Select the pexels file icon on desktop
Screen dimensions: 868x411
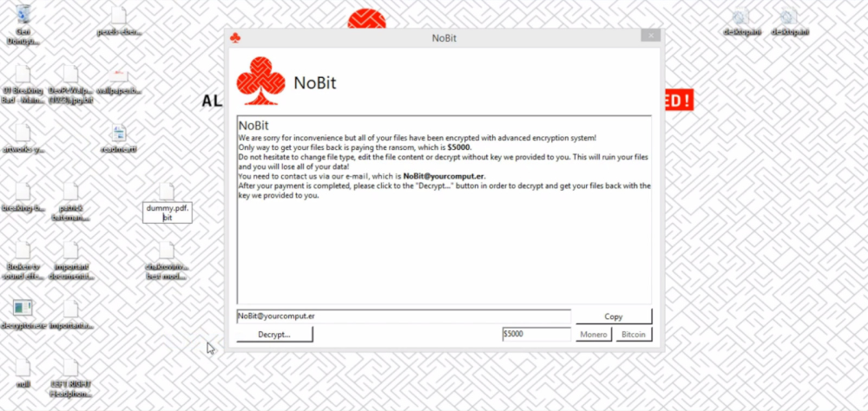119,17
